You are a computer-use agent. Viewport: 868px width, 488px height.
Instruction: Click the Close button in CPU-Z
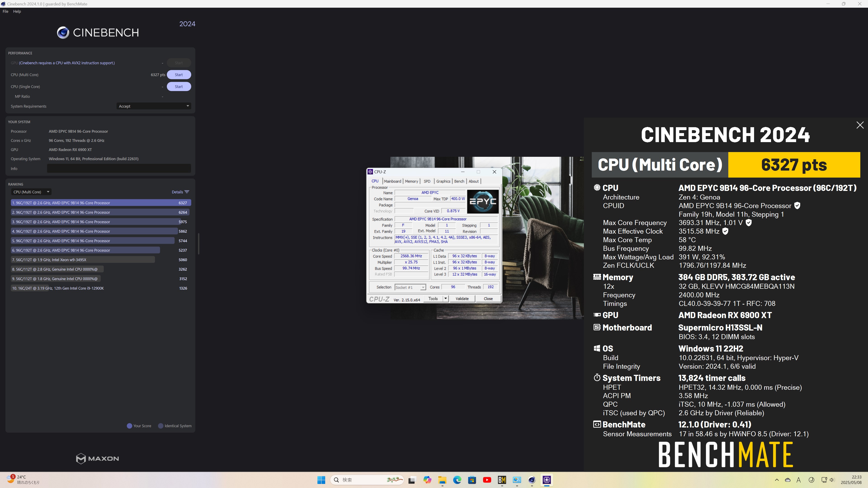coord(488,299)
